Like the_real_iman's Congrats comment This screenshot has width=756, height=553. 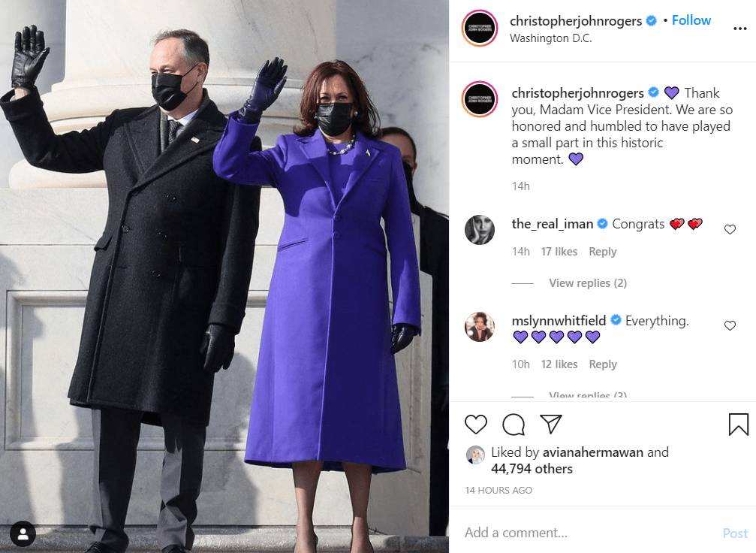click(x=730, y=229)
